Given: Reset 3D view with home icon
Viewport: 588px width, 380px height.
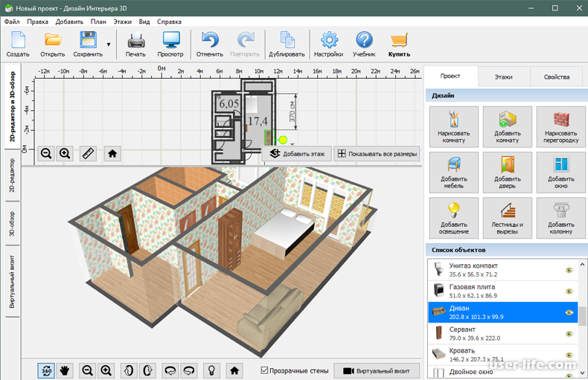Looking at the screenshot, I should tap(234, 370).
